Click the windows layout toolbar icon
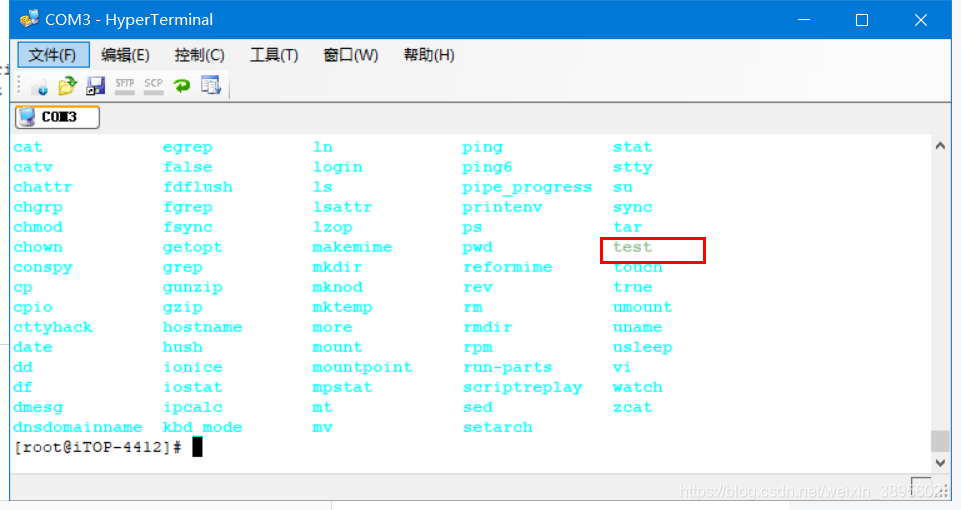The width and height of the screenshot is (961, 510). 211,85
